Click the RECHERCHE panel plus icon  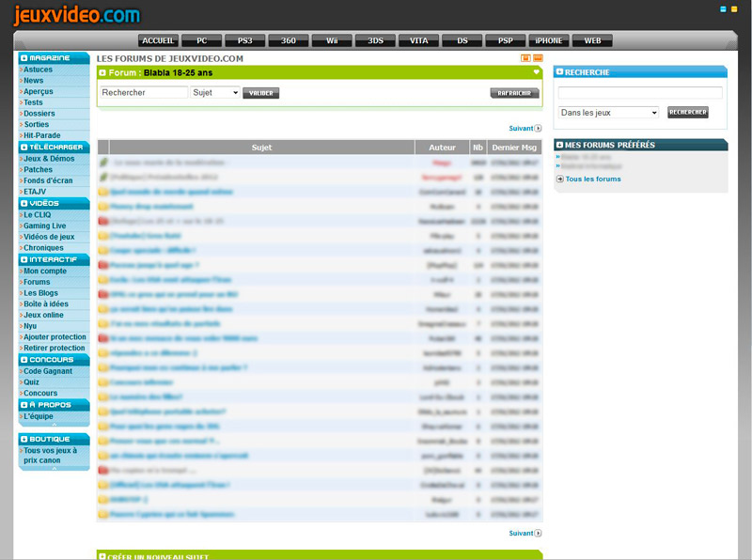pos(559,72)
